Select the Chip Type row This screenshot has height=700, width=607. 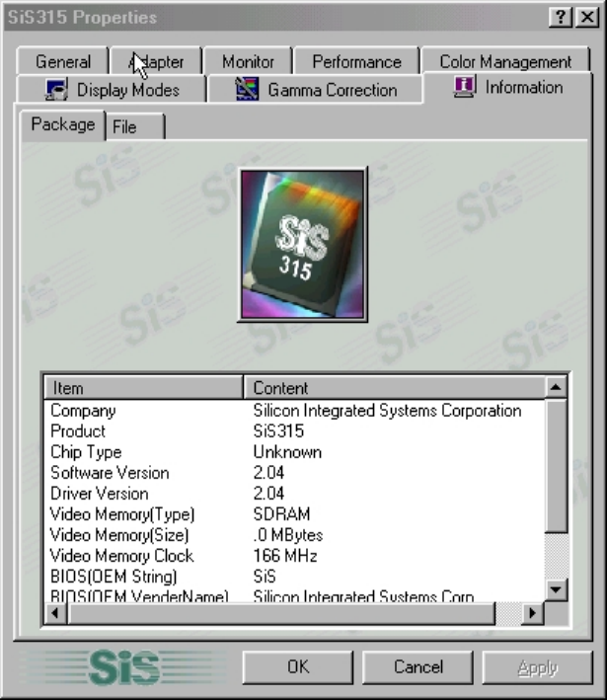click(x=294, y=452)
